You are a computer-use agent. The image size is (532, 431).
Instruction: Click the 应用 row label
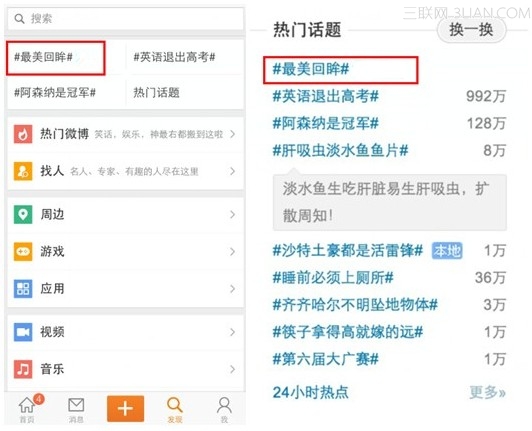[x=52, y=289]
